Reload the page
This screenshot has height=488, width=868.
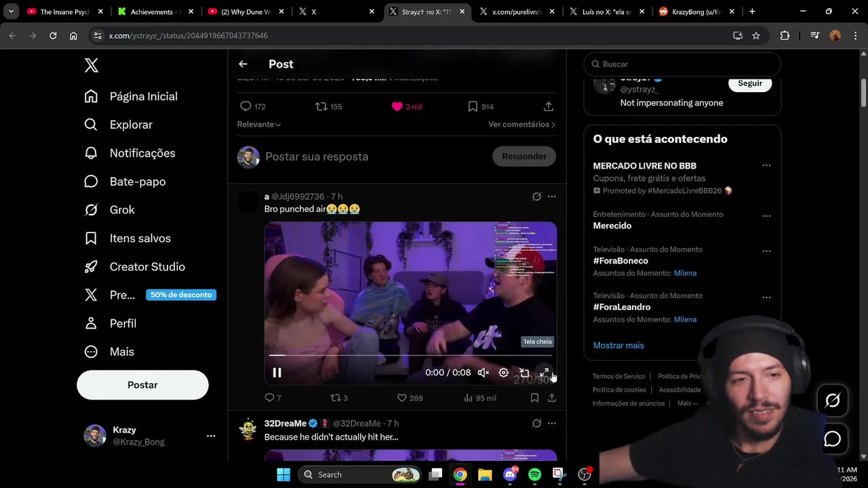(53, 36)
